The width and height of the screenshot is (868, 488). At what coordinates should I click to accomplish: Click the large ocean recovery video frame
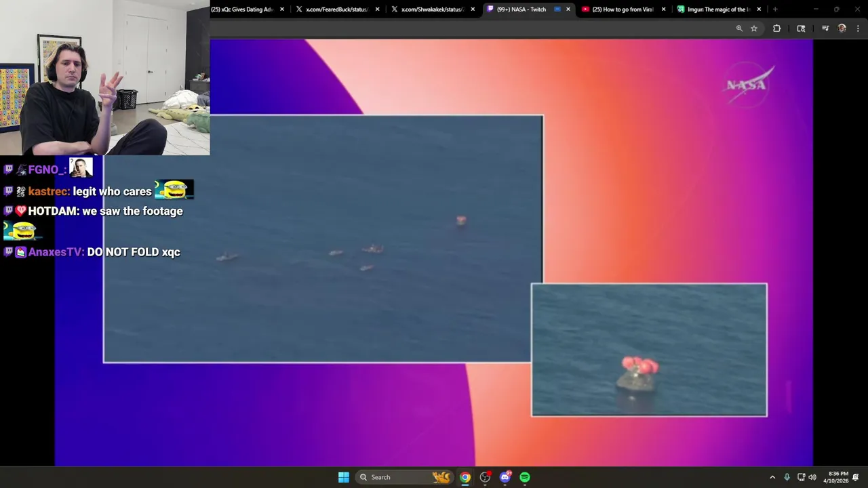point(323,239)
